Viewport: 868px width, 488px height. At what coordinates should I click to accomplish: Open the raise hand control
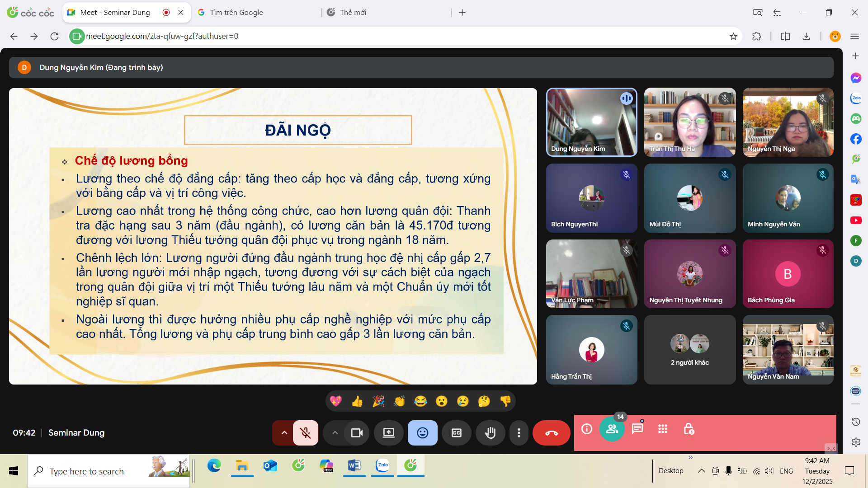(x=490, y=433)
